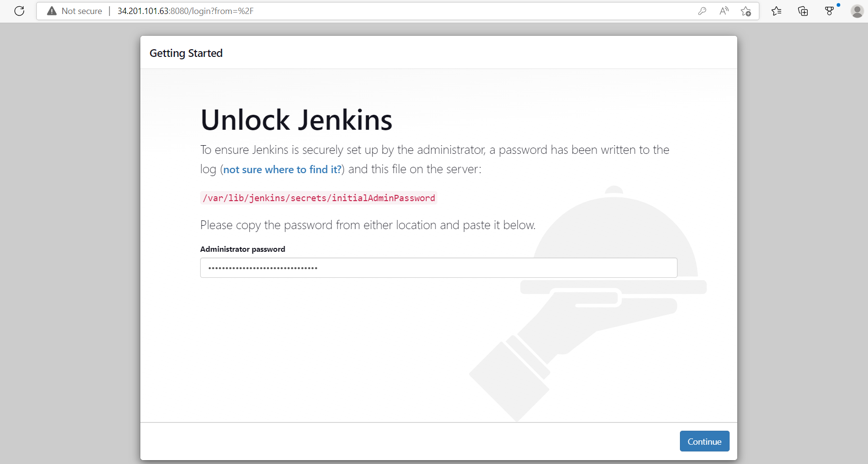
Task: Click the Unlock Jenkins heading
Action: coord(296,120)
